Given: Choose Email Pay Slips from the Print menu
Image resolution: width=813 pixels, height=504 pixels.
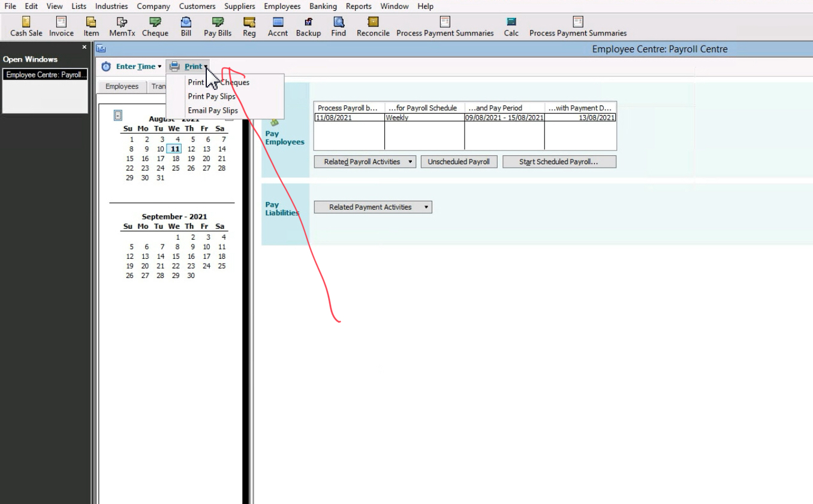Looking at the screenshot, I should pos(213,110).
